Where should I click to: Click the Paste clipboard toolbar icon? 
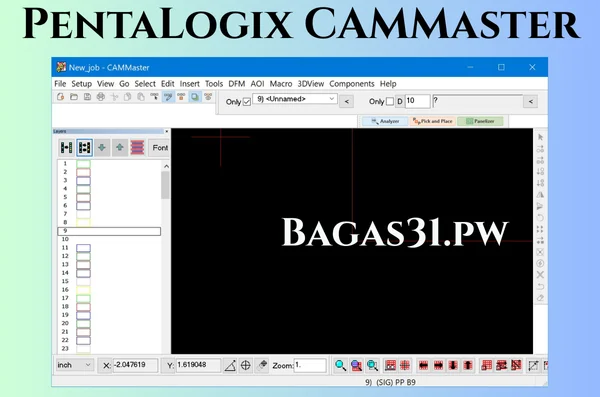[x=141, y=97]
